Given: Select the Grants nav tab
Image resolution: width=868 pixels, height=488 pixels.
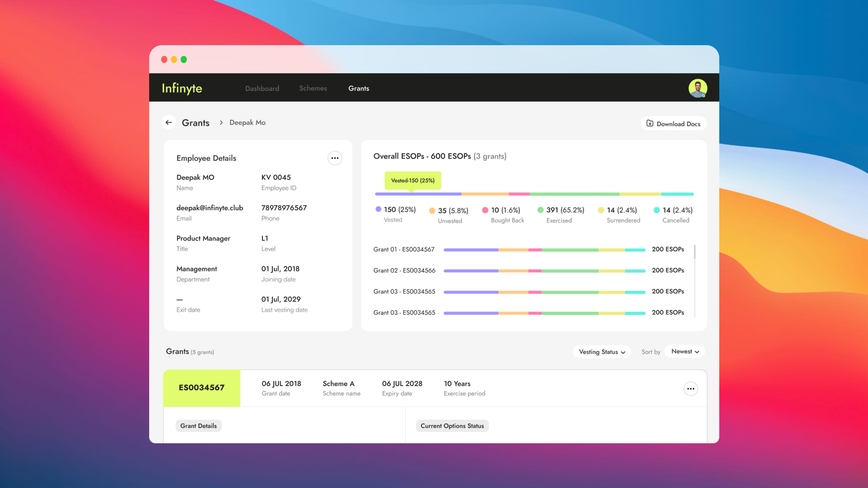Looking at the screenshot, I should [x=358, y=88].
